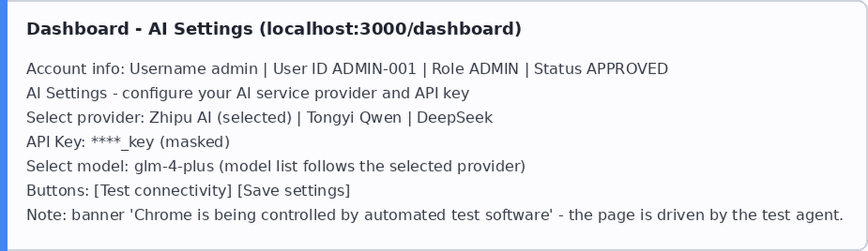The image size is (868, 251).
Task: Click the 'Buttons:' label text
Action: pos(58,191)
